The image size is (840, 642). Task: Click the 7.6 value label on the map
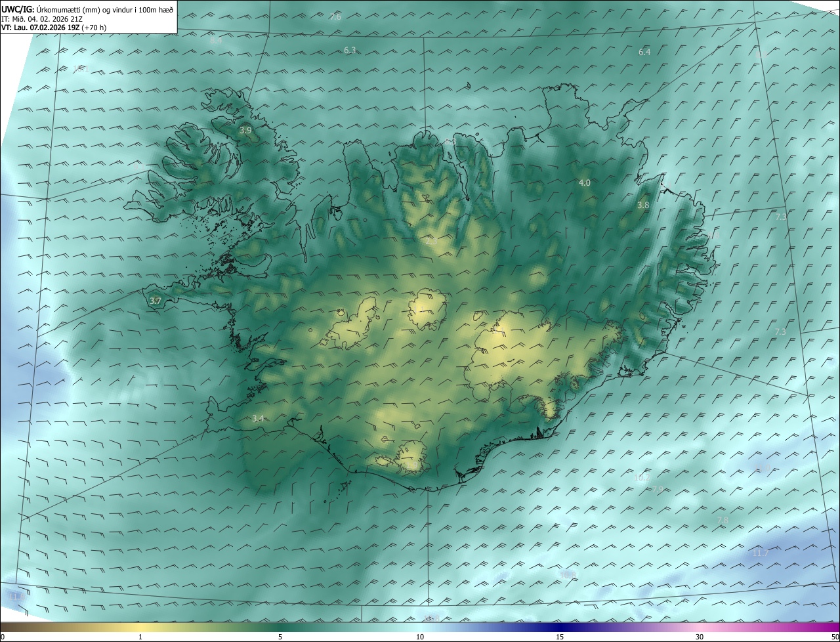tap(335, 16)
